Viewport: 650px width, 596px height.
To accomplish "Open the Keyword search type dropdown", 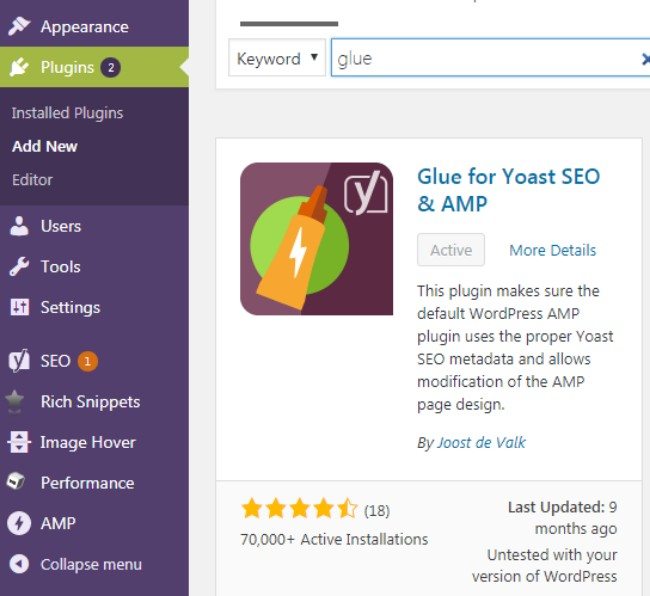I will click(x=277, y=58).
